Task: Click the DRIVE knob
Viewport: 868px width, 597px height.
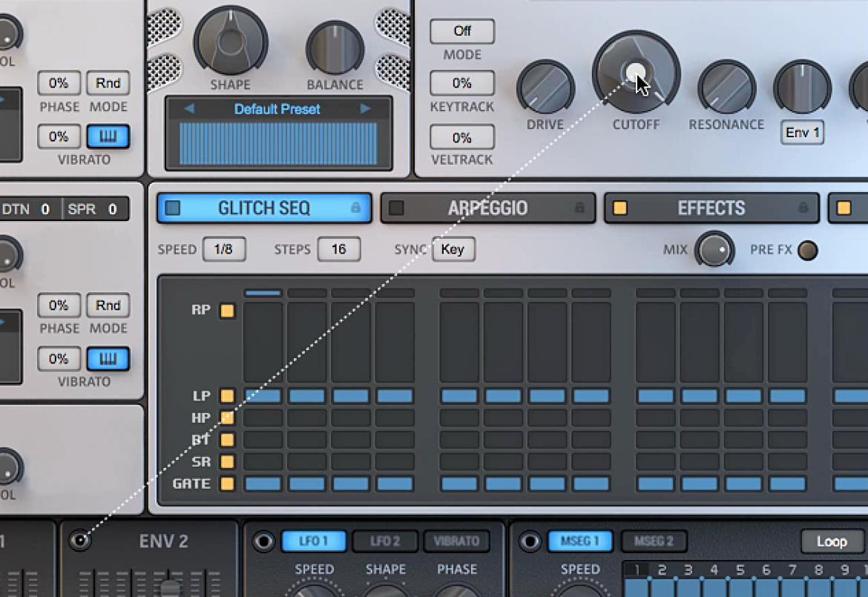Action: coord(546,88)
